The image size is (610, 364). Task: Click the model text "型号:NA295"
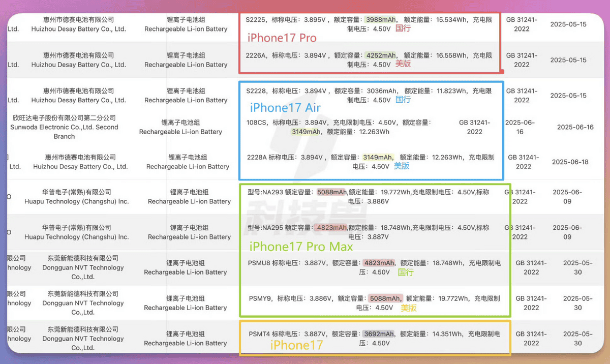265,228
